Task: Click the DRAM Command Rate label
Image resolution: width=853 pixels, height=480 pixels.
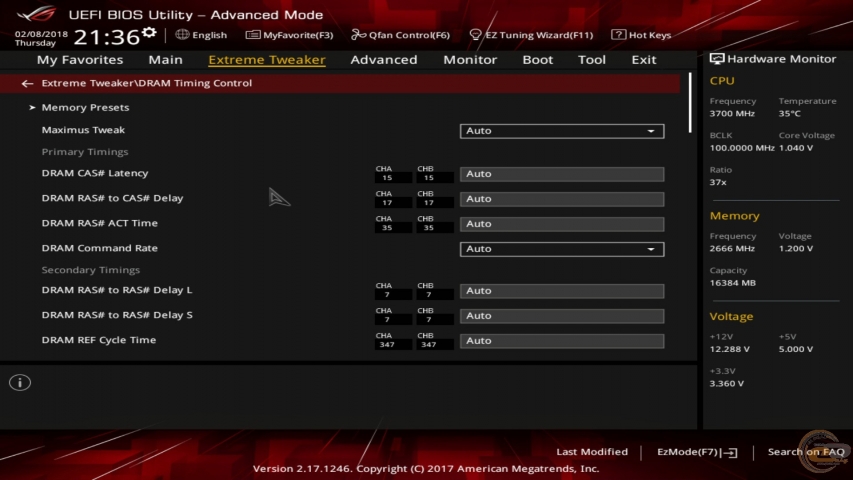Action: 100,248
